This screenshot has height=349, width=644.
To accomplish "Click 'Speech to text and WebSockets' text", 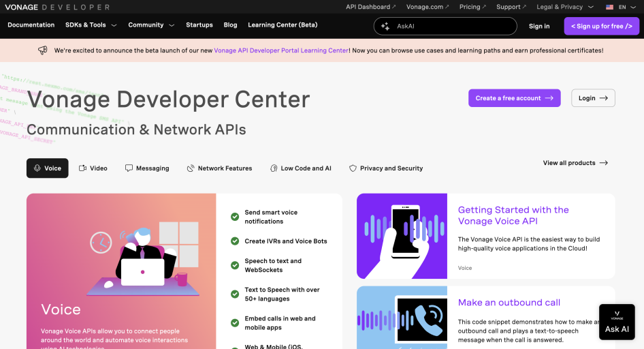I will point(273,266).
